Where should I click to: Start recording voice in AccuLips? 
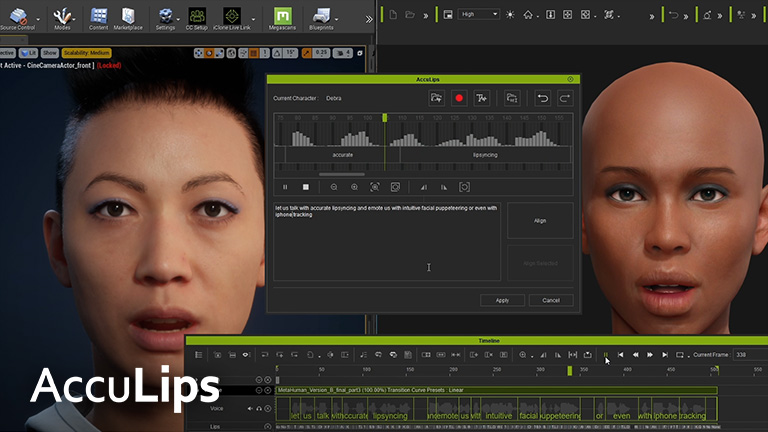(459, 98)
